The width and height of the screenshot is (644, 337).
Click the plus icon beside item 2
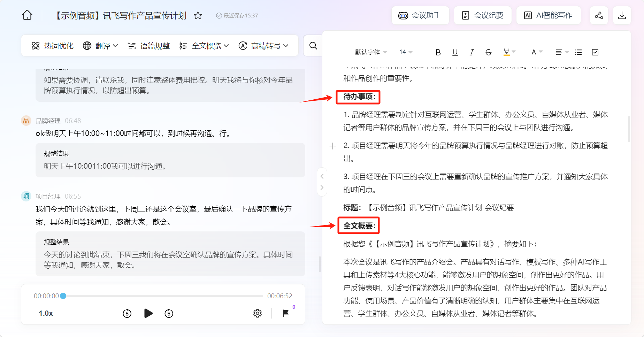pos(333,146)
